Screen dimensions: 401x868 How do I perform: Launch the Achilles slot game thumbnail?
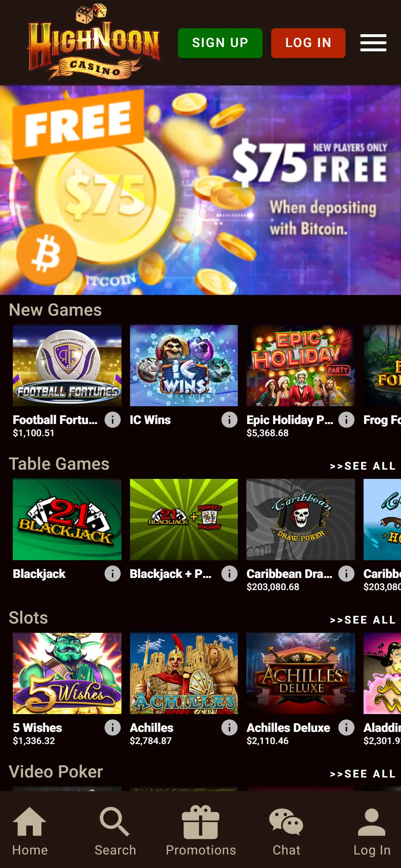184,673
